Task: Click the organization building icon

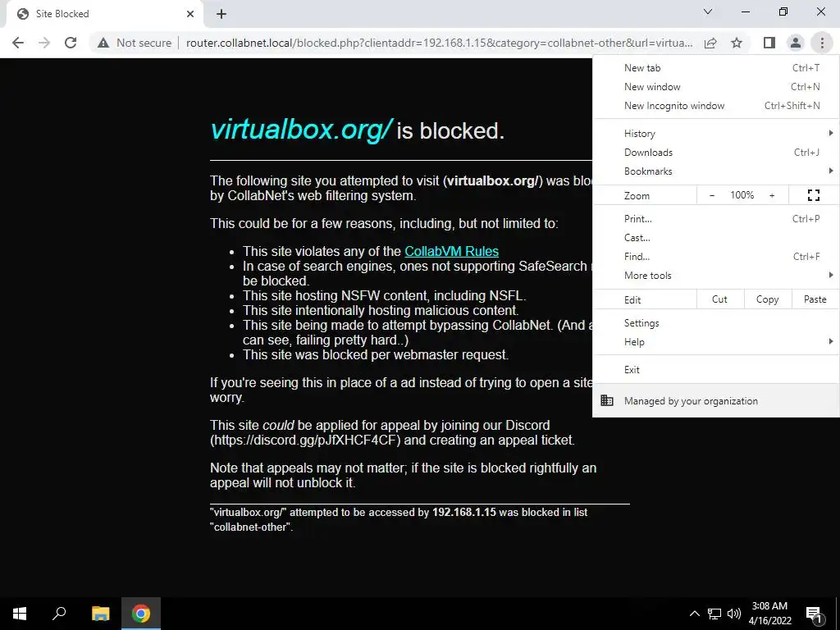Action: click(x=607, y=400)
